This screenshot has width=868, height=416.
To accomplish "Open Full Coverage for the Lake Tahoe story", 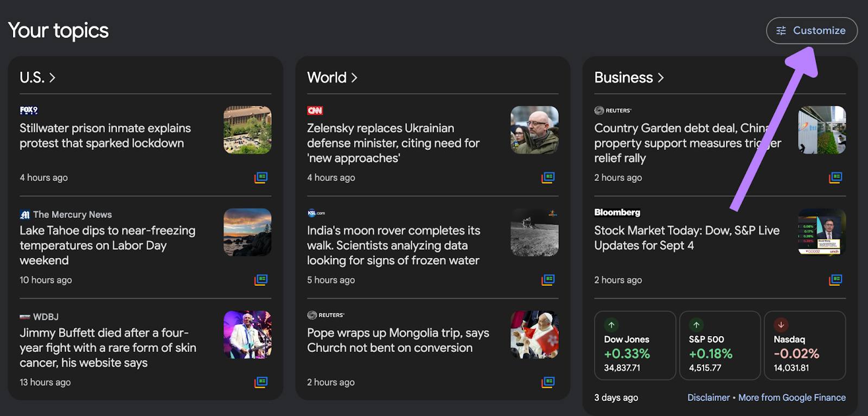I will [261, 280].
